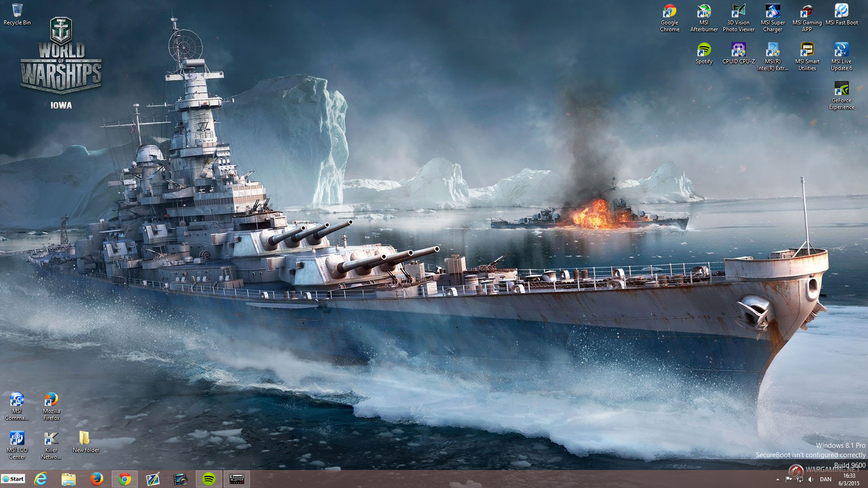This screenshot has width=868, height=488.
Task: Select MSI(R) Intel(R) Extr... shortcut
Action: (773, 56)
